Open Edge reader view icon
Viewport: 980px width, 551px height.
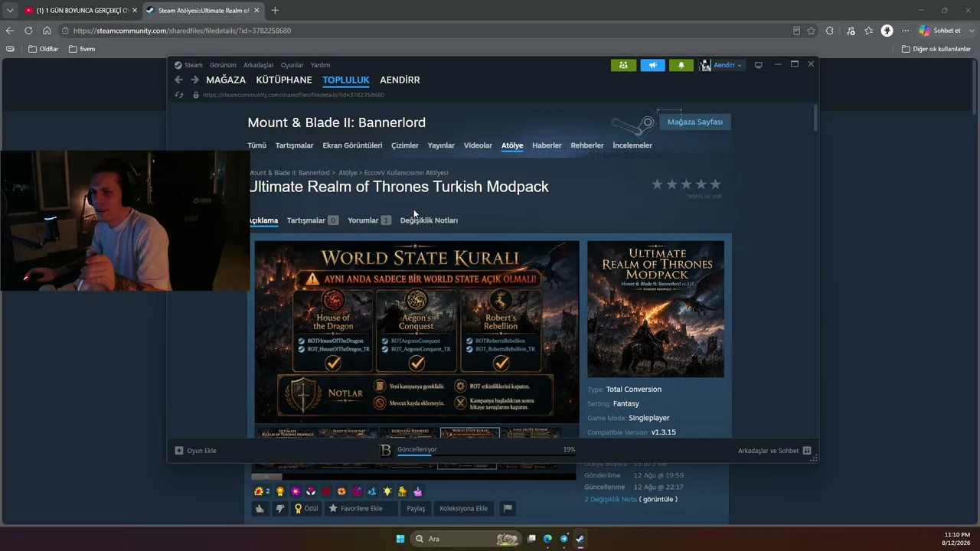[x=796, y=31]
